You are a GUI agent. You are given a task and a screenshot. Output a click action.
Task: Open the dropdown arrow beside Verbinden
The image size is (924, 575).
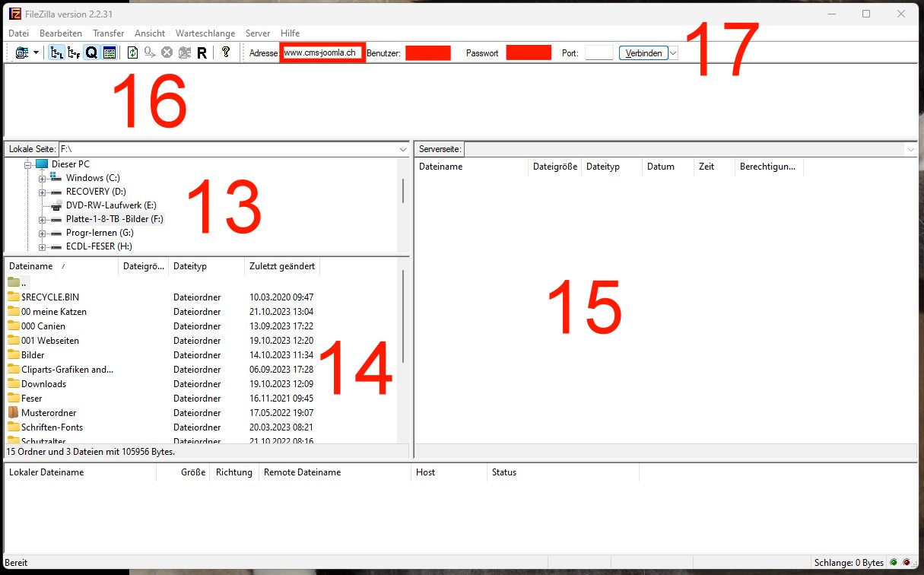pyautogui.click(x=673, y=52)
